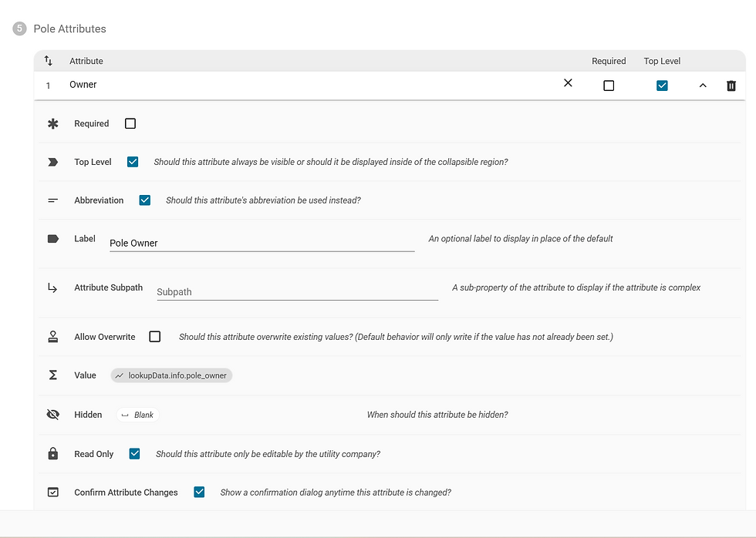Uncheck Top Level checkbox in Owner row
756x538 pixels.
tap(662, 86)
